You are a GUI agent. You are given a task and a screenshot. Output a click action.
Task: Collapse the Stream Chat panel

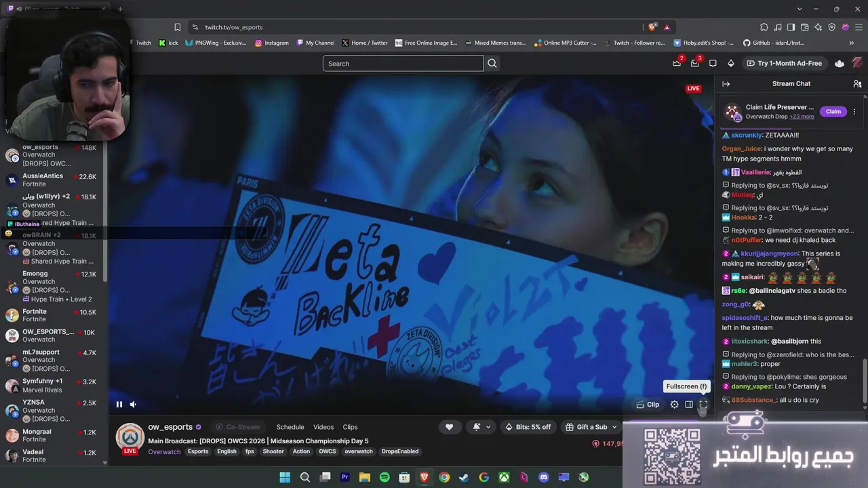pos(726,84)
